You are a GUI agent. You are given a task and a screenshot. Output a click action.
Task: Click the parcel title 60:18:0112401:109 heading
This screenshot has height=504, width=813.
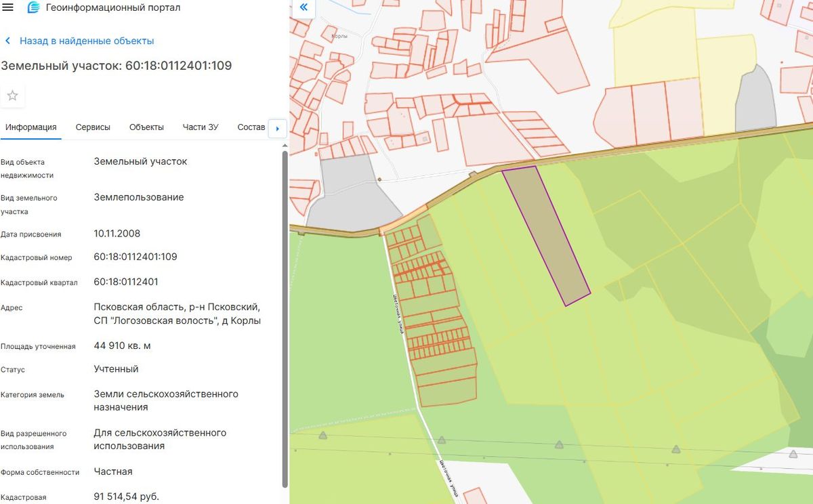point(117,66)
